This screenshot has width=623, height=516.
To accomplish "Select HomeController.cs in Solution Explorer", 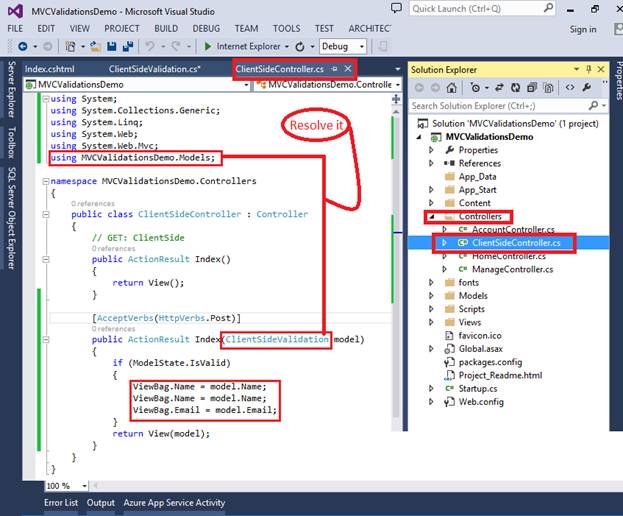I will (510, 256).
